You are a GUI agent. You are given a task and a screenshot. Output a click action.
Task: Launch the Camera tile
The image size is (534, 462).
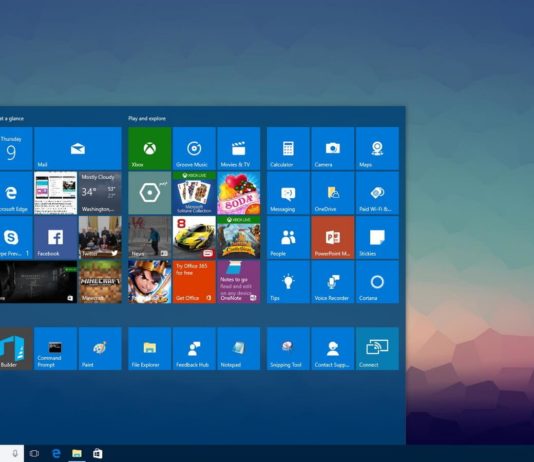[333, 148]
